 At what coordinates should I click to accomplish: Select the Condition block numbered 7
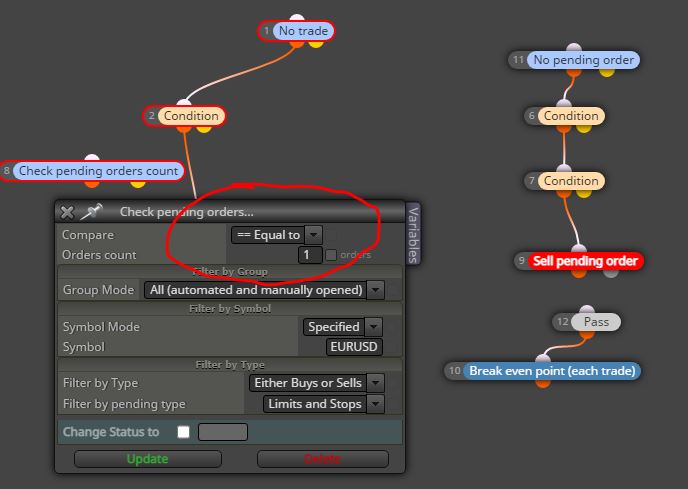[571, 181]
